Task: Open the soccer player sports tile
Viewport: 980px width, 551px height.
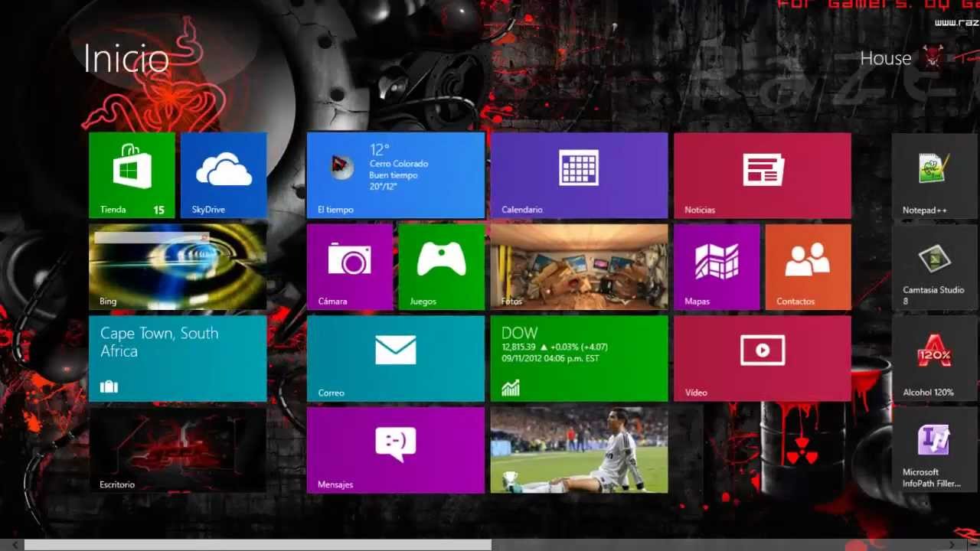Action: pos(579,450)
